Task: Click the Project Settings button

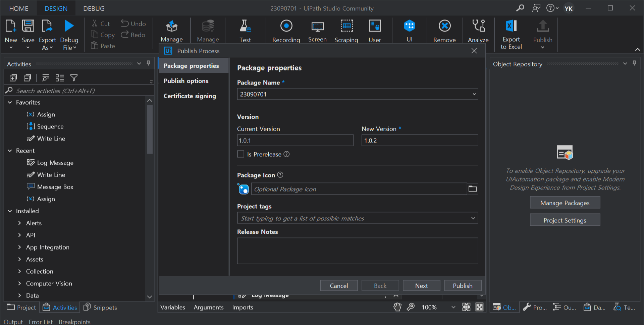Action: [x=565, y=220]
